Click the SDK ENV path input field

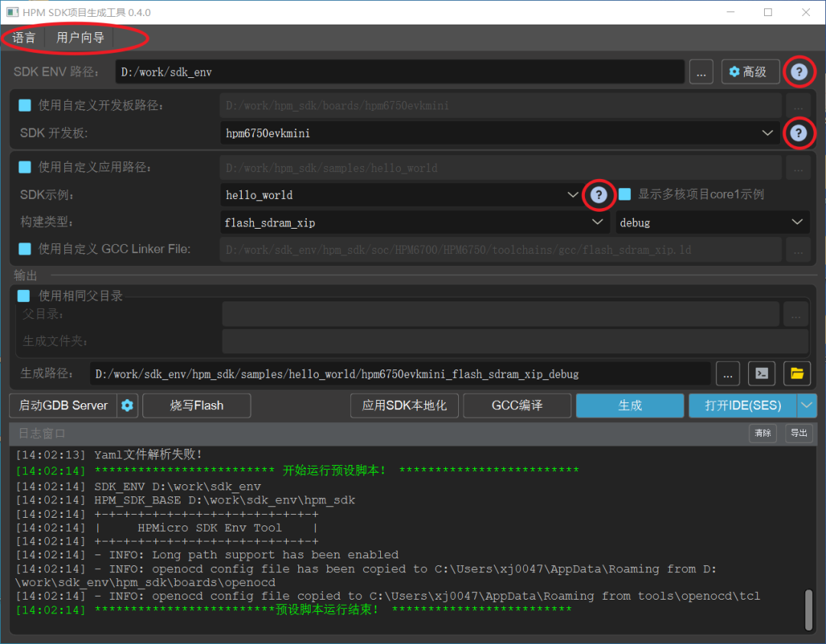399,72
